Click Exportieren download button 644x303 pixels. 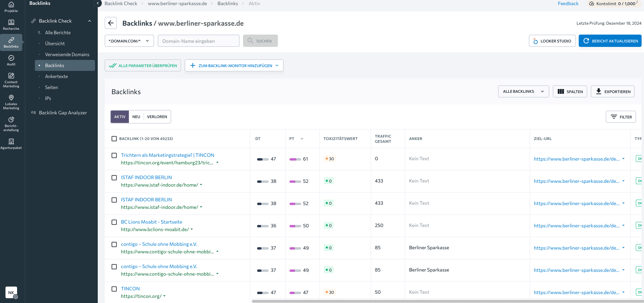pyautogui.click(x=613, y=91)
